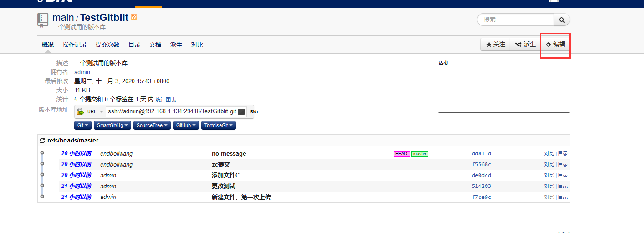Open the repository RSS feed icon
The height and width of the screenshot is (233, 644).
(134, 17)
